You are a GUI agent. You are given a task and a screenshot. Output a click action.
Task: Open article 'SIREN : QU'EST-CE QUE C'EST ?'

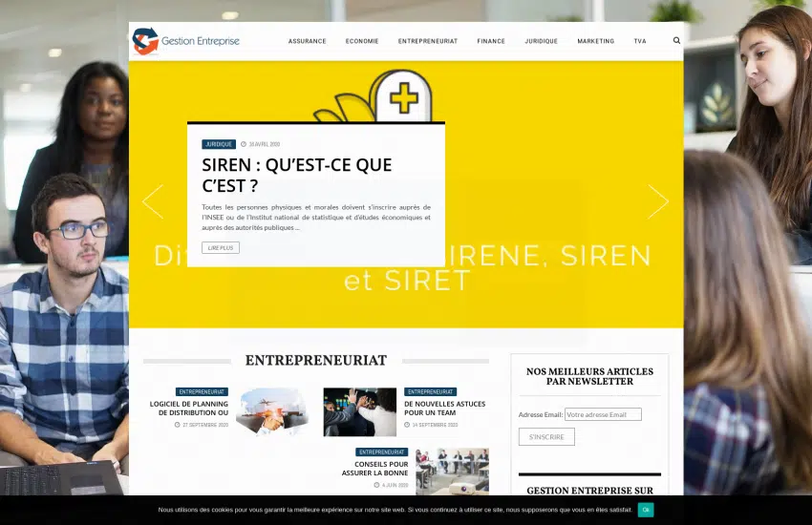point(297,175)
